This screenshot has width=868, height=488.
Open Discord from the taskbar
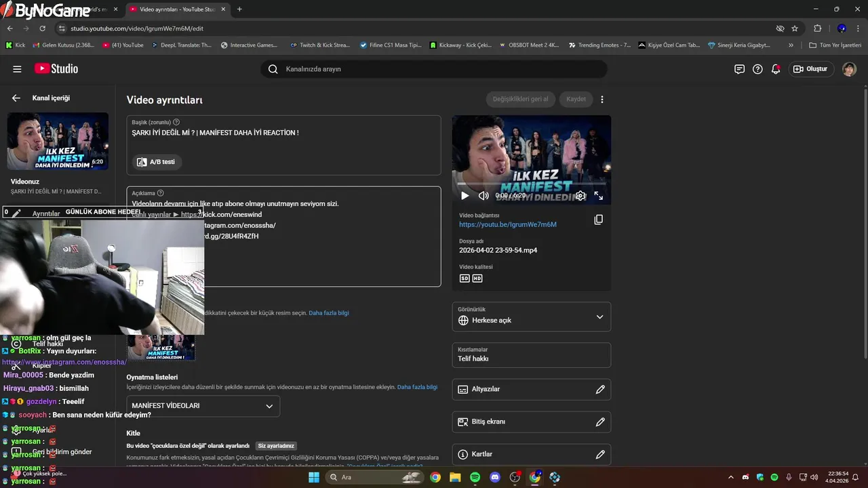pos(495,477)
